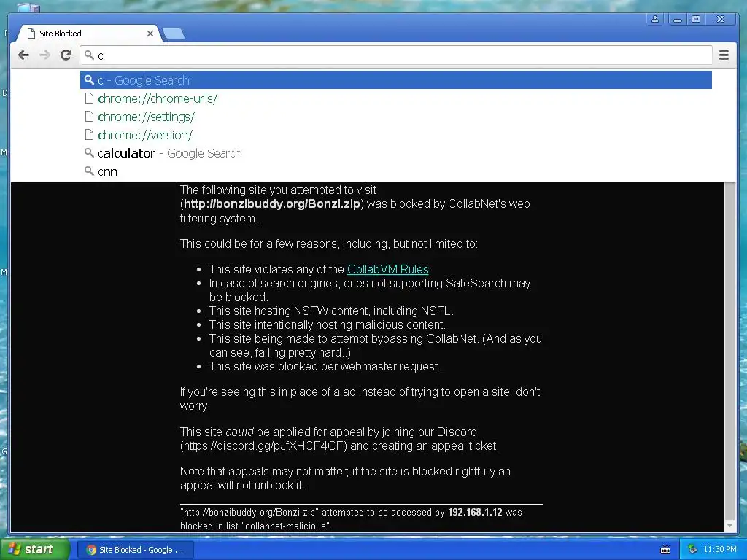747x560 pixels.
Task: Click the 192.168.1.12 IP address text
Action: coord(475,513)
